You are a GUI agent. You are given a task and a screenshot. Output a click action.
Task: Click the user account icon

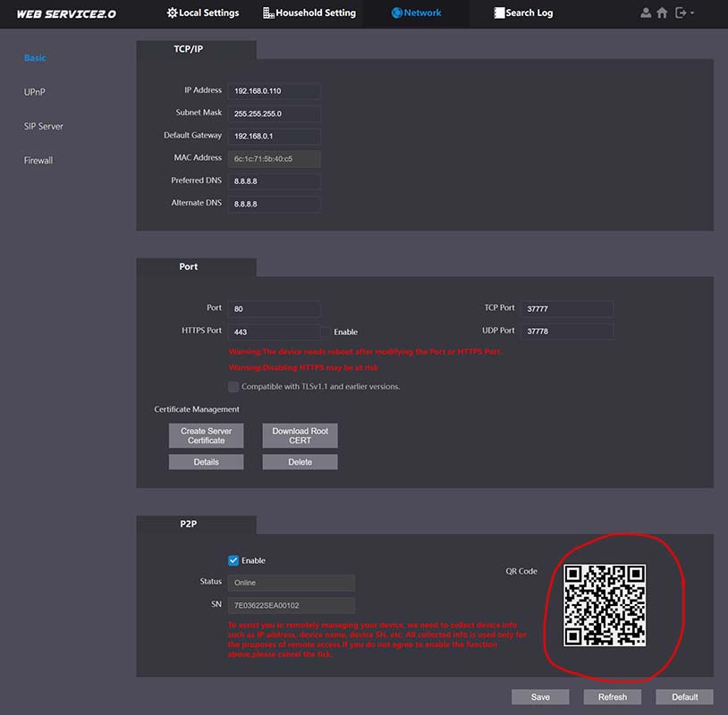646,13
